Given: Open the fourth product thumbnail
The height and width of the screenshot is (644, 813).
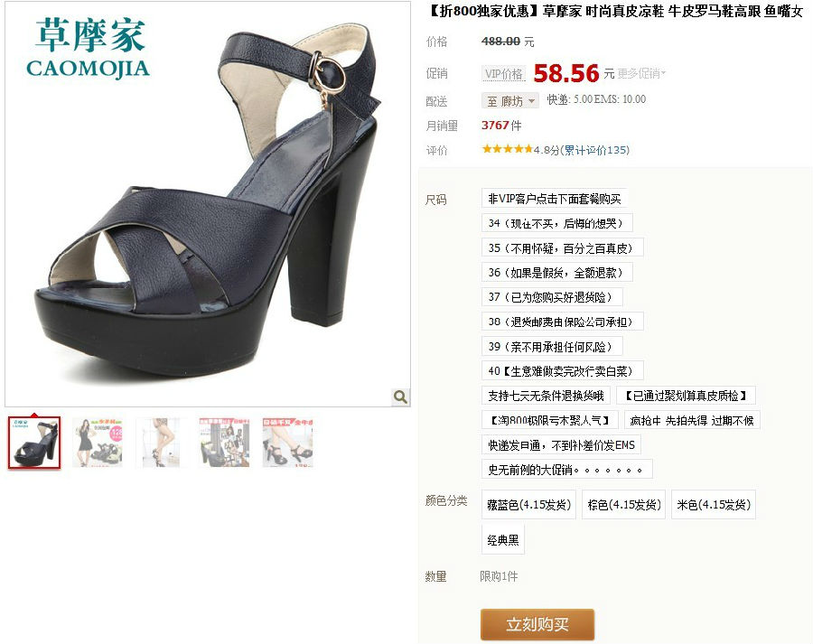Looking at the screenshot, I should [224, 443].
